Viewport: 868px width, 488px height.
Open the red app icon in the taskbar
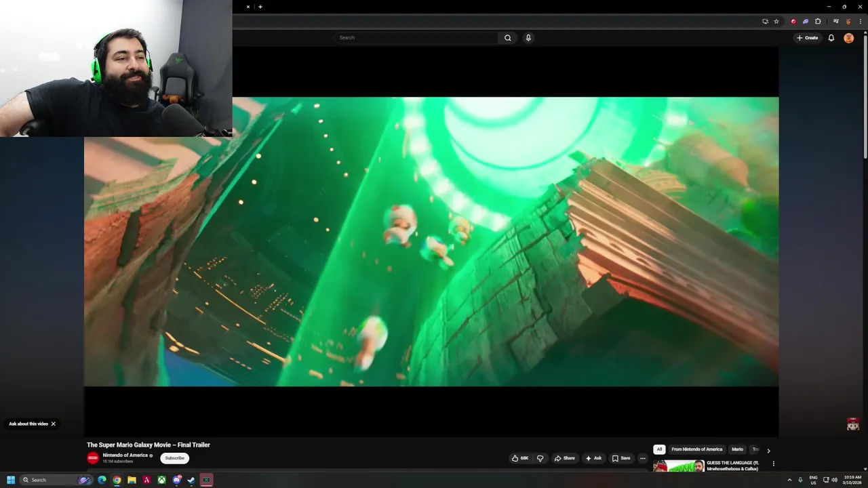click(146, 480)
